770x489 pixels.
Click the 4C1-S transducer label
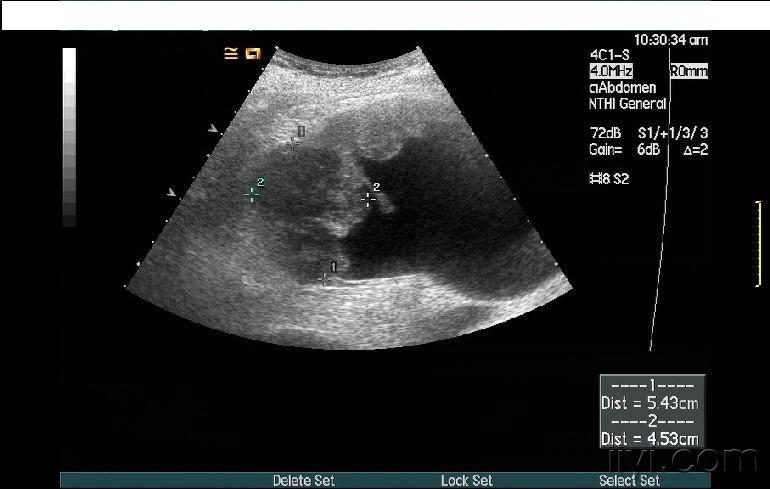pyautogui.click(x=610, y=56)
